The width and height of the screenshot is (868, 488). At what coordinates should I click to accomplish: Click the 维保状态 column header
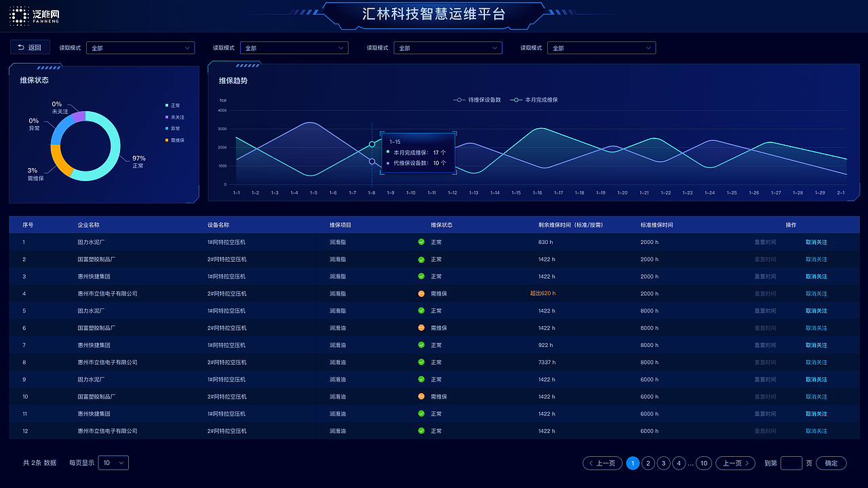tap(441, 225)
